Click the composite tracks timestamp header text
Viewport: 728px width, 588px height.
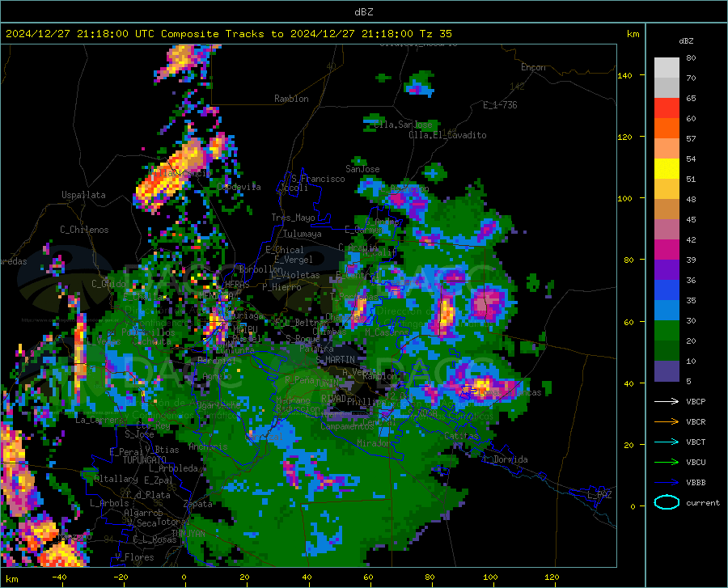(x=228, y=34)
